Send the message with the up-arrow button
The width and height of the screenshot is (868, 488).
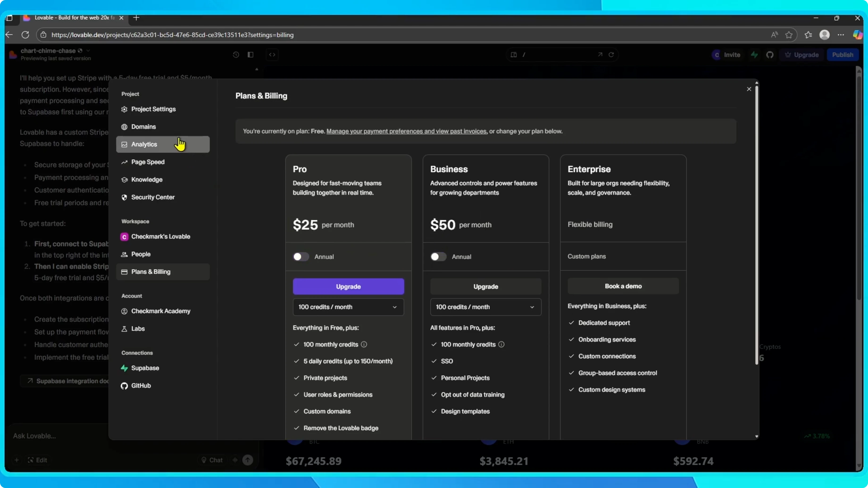[x=248, y=460]
